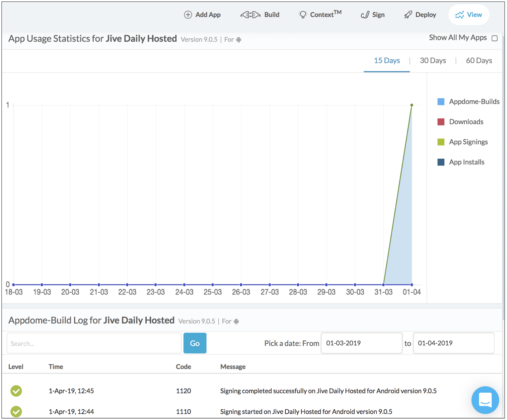Image resolution: width=507 pixels, height=420 pixels.
Task: Click the green data point at 01-04 peak
Action: [412, 105]
